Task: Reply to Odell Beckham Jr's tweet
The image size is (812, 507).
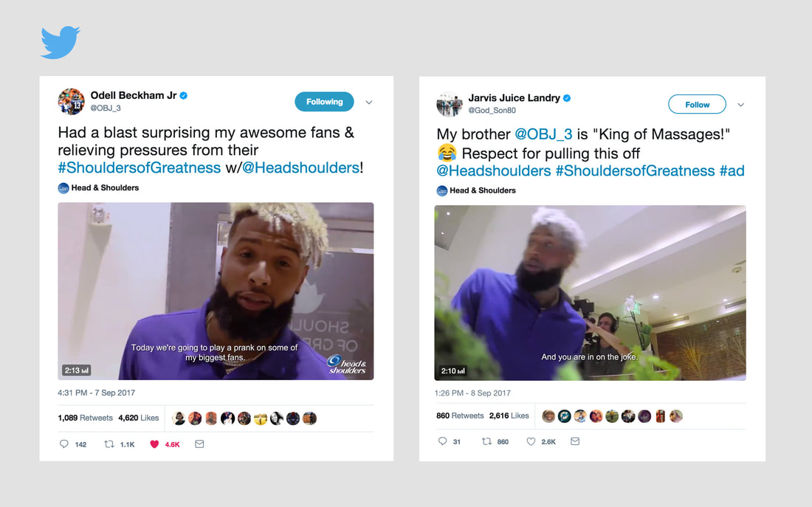Action: tap(63, 444)
